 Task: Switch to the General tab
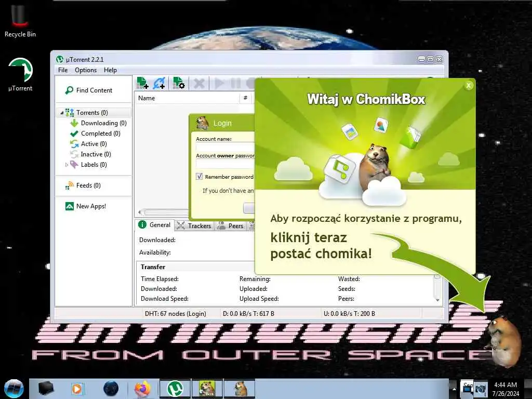(154, 225)
